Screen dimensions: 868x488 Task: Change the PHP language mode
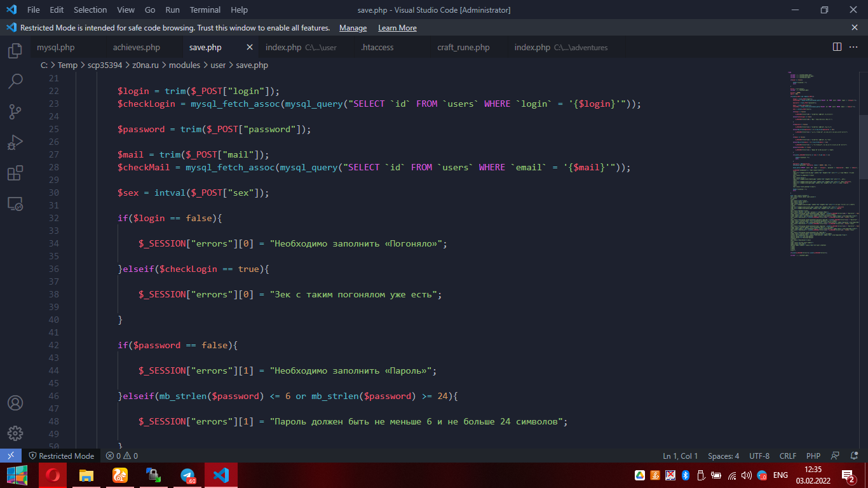click(813, 456)
